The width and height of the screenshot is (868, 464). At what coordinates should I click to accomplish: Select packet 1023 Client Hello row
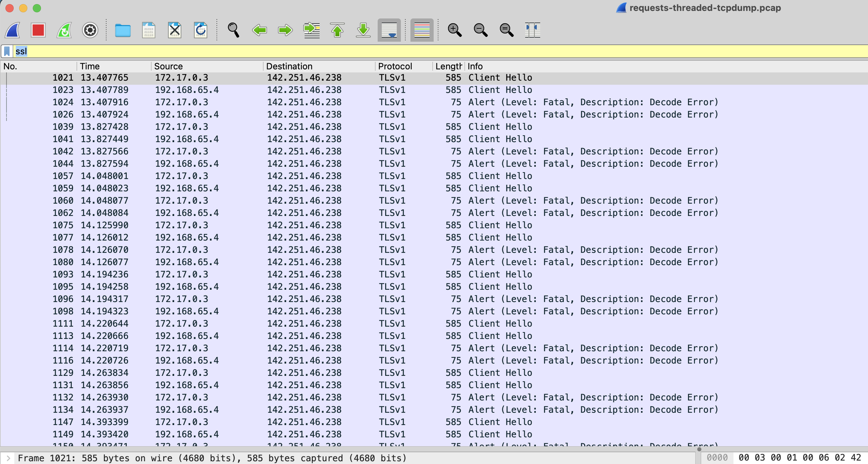(x=434, y=90)
